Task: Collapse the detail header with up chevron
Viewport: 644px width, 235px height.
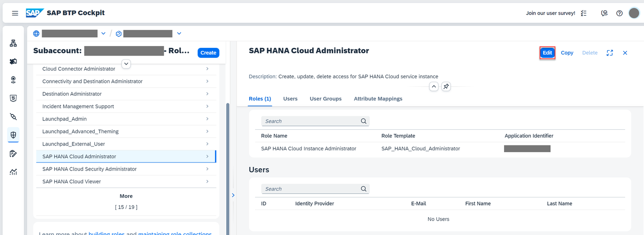Action: tap(433, 86)
